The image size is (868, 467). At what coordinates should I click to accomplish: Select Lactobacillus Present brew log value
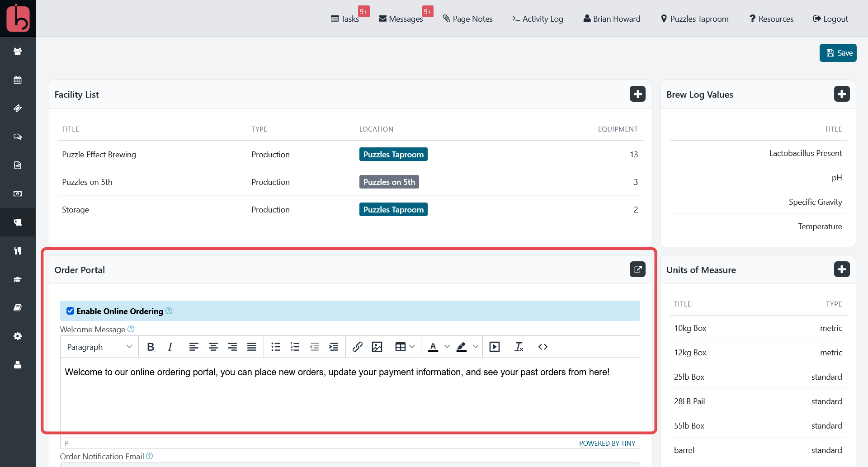click(x=806, y=153)
